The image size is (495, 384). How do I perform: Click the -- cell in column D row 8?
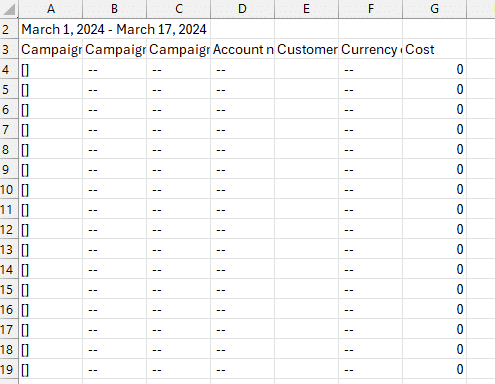[x=242, y=149]
